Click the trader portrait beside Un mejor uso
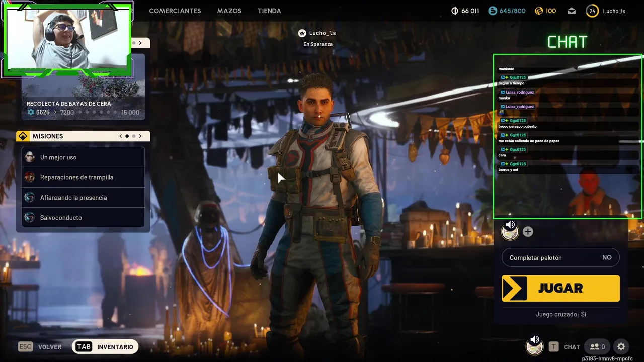The height and width of the screenshot is (362, 644). tap(30, 157)
